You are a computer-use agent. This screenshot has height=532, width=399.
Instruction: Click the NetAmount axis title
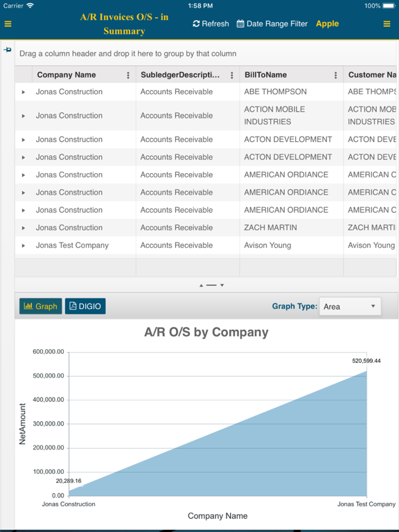coord(22,424)
